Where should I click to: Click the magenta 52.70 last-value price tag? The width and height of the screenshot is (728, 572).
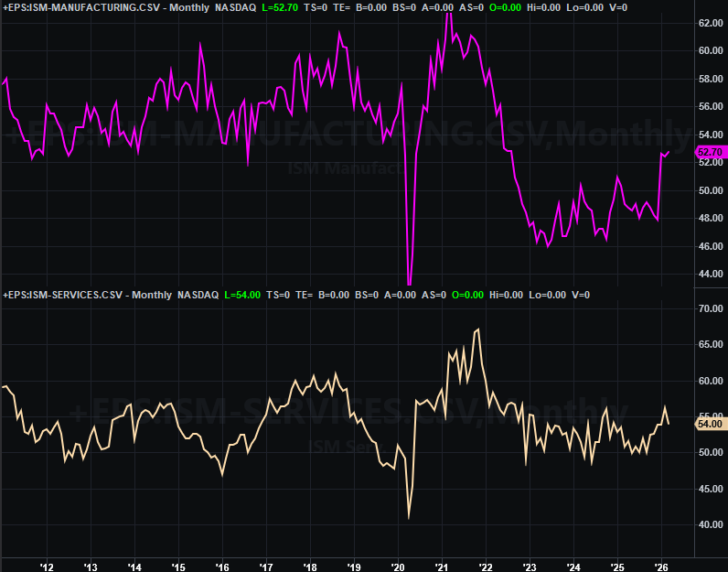710,152
